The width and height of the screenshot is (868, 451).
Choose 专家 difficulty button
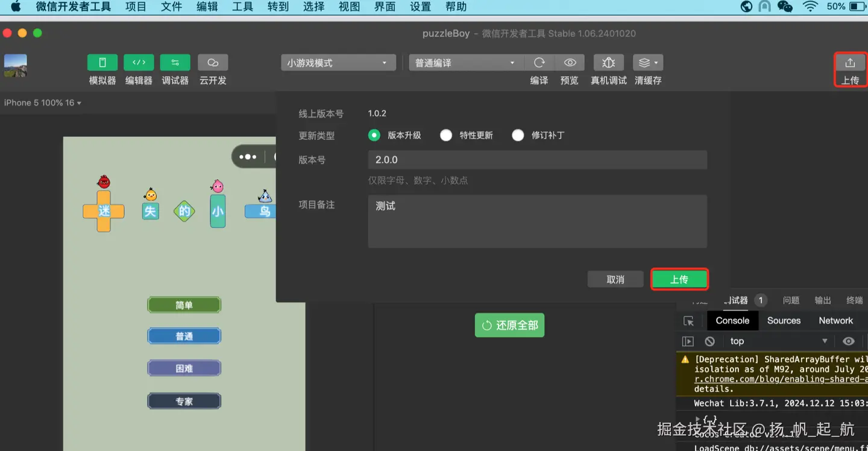184,401
